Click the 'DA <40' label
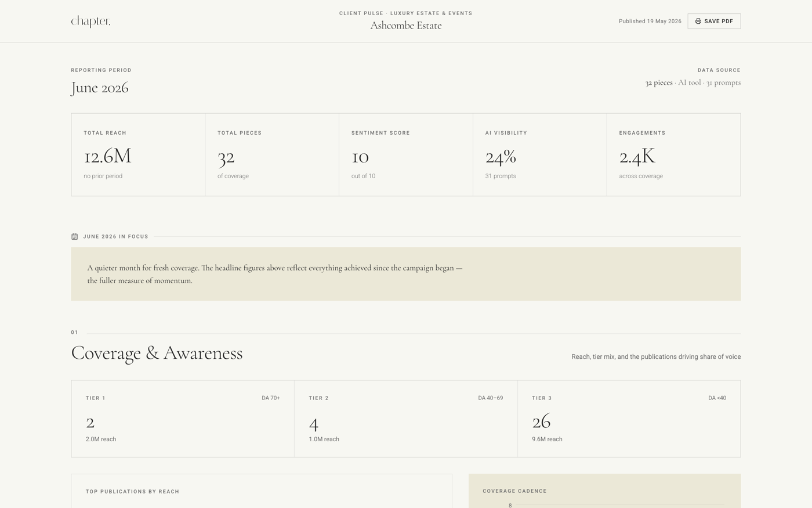Viewport: 812px width, 508px height. [x=717, y=398]
